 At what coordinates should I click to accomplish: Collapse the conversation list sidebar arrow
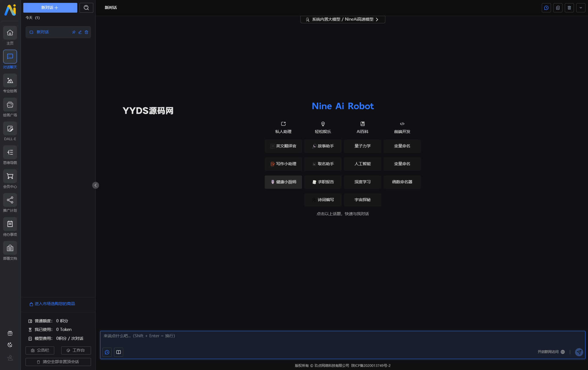[x=96, y=185]
